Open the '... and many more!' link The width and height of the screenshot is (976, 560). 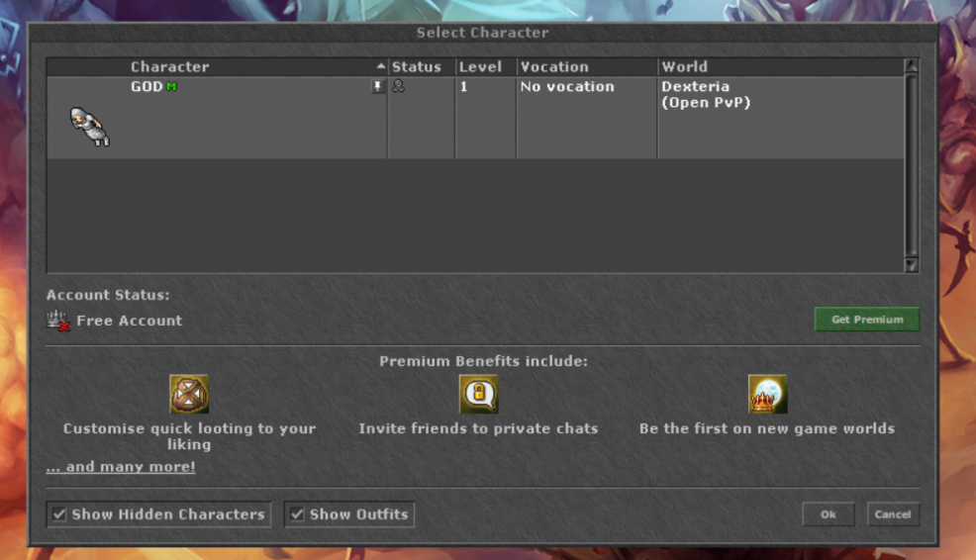(x=121, y=467)
